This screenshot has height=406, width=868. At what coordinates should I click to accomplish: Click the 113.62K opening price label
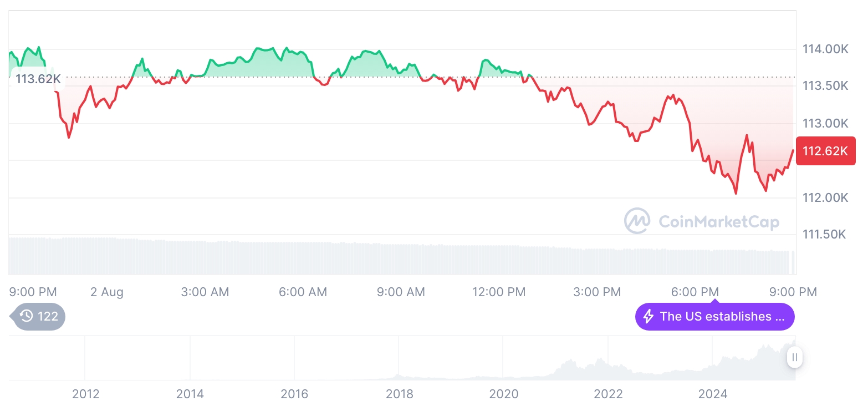click(x=38, y=79)
